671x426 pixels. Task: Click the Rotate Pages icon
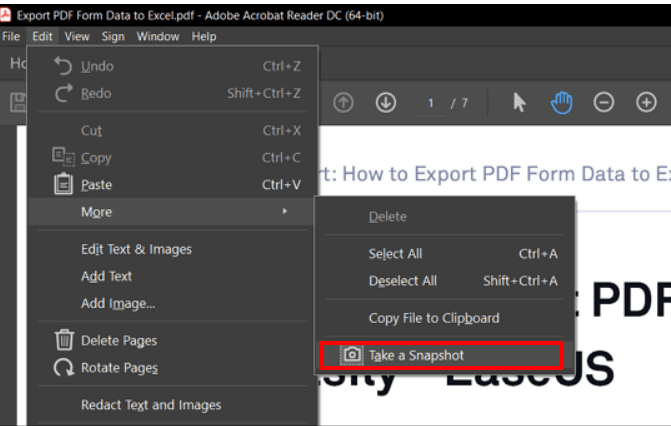64,367
